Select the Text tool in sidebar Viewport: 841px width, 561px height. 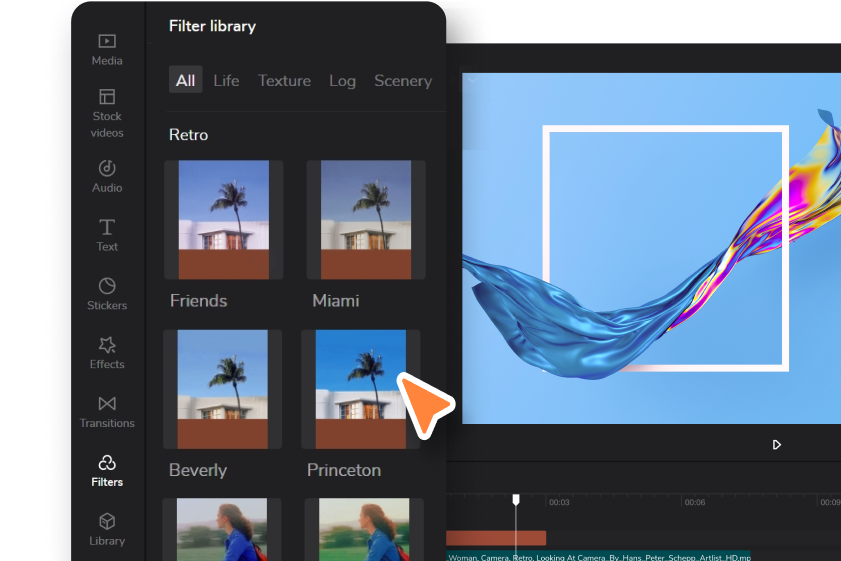pos(107,235)
